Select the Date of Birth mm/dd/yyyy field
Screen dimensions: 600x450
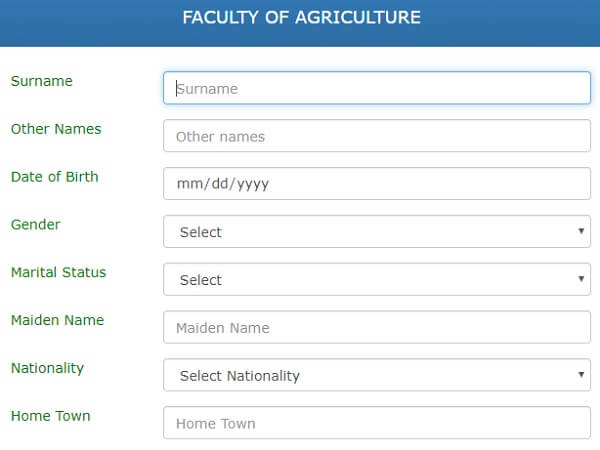click(377, 184)
